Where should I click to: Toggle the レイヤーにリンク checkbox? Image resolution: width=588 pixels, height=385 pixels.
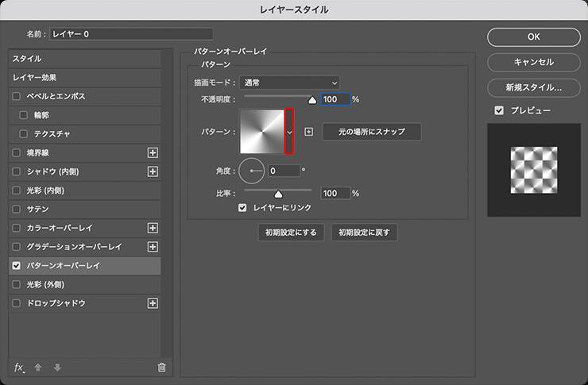[244, 208]
